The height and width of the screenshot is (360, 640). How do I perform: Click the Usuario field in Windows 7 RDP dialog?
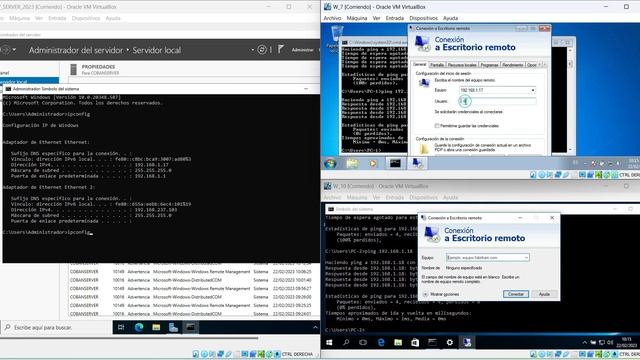coord(498,101)
